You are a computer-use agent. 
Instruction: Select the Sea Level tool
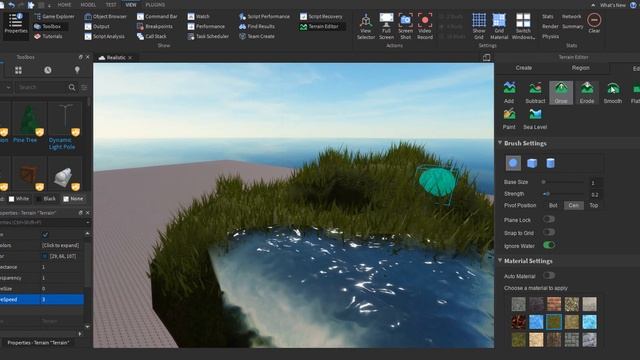[x=535, y=118]
